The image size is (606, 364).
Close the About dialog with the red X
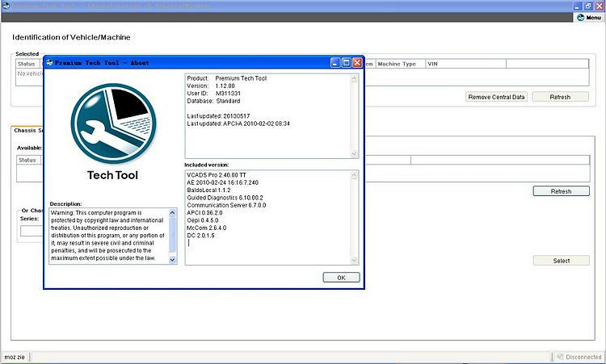point(357,62)
